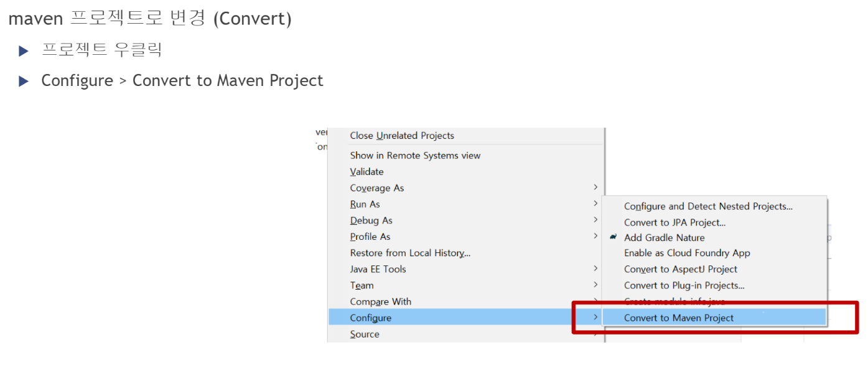Choose Configure and Detect Nested Projects

point(716,206)
